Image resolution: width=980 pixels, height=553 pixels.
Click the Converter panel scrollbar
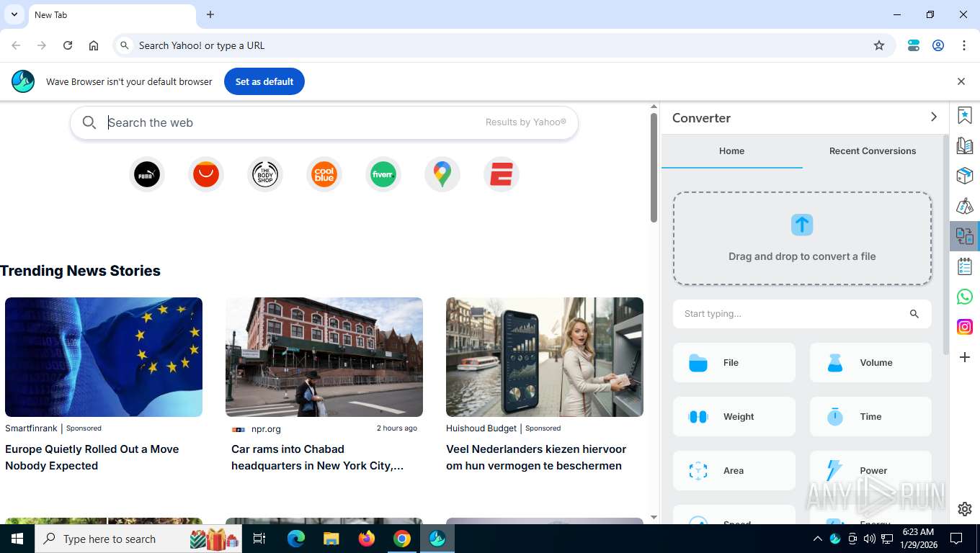point(945,245)
